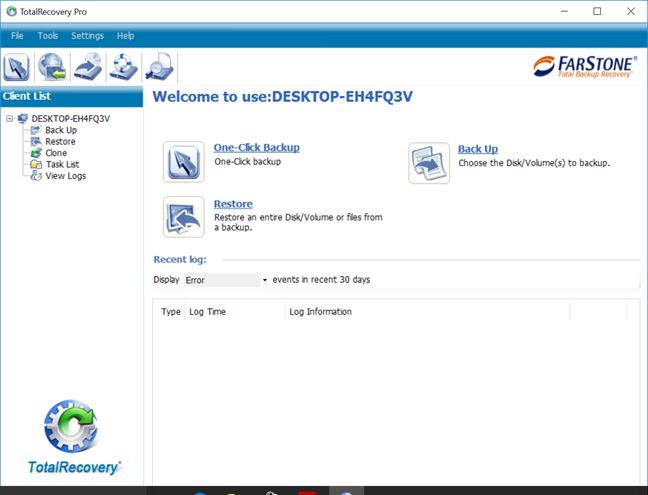Screen dimensions: 648x495
Task: Open View Logs in client tree
Action: click(66, 176)
